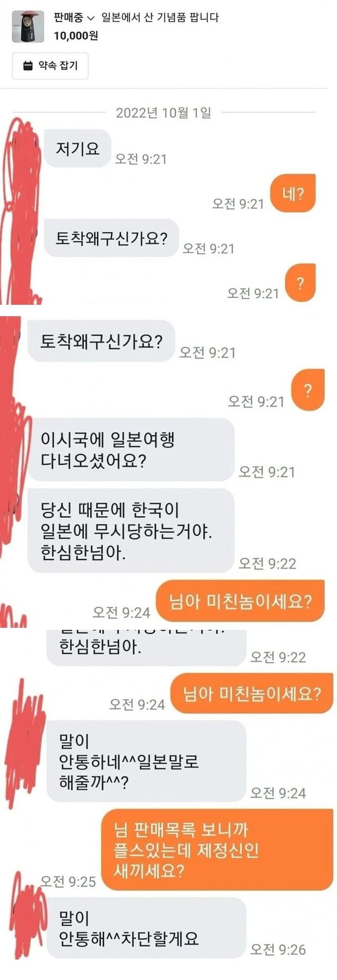Screen dimensions: 337x980
Task: Click the 오전 9:26 timestamp
Action: [x=277, y=949]
